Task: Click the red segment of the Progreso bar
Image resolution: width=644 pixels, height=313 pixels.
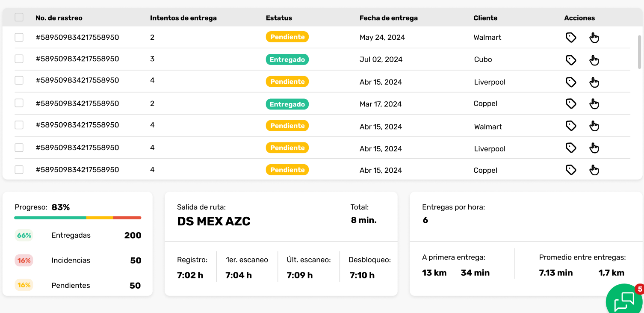Action: pyautogui.click(x=127, y=218)
